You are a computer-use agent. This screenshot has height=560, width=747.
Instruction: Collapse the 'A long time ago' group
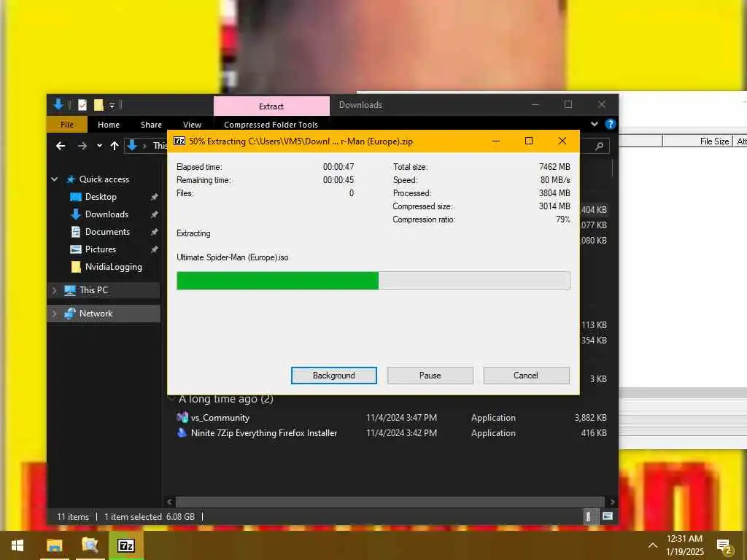tap(171, 399)
